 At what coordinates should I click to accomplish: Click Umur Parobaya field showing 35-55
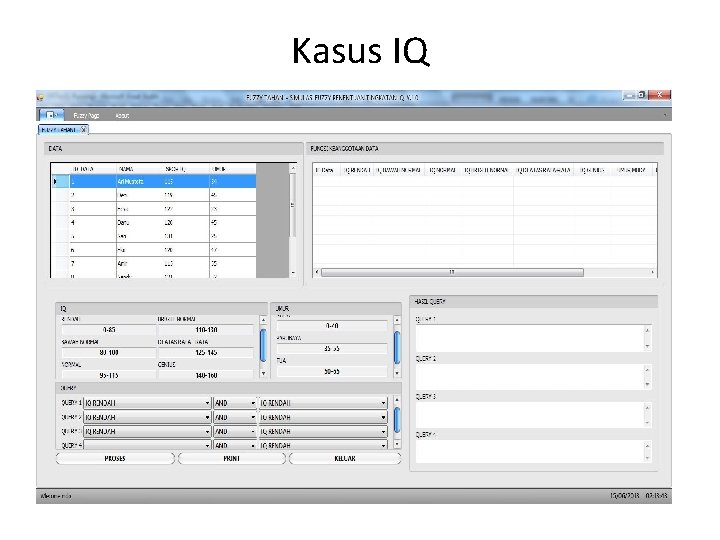point(332,349)
